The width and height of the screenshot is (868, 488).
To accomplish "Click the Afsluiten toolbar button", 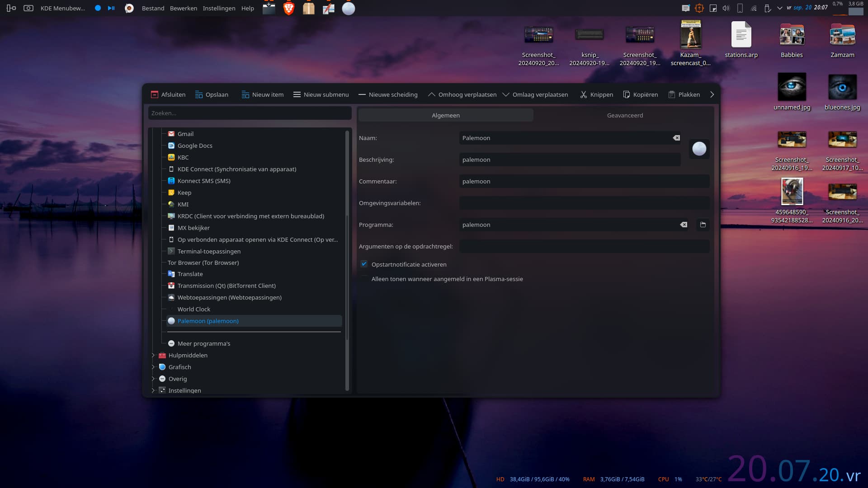I will [x=168, y=94].
